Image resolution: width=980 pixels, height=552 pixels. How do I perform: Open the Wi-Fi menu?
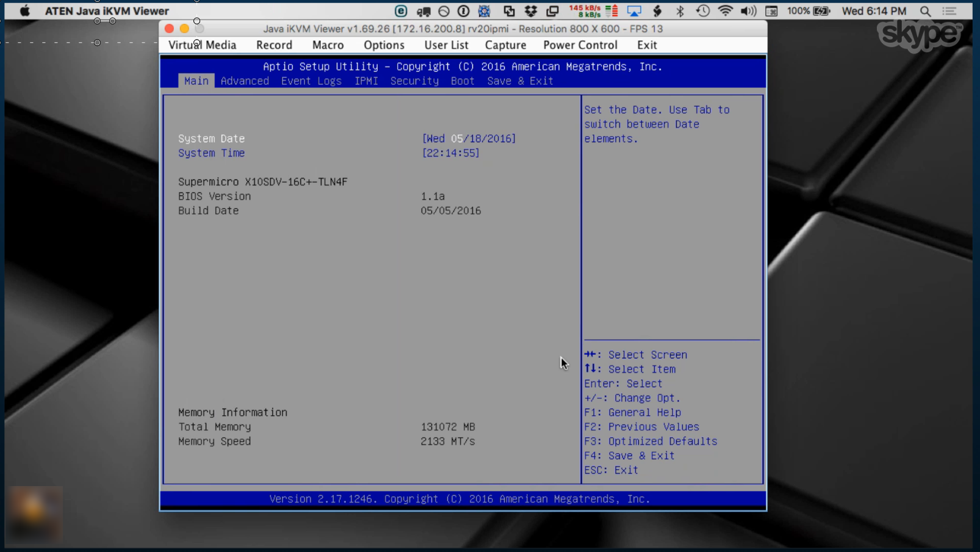725,11
